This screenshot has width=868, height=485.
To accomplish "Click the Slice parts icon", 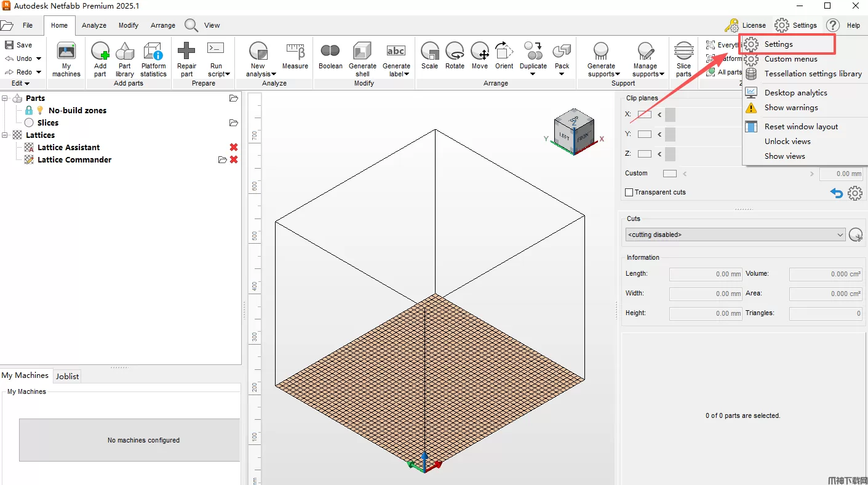I will (683, 52).
